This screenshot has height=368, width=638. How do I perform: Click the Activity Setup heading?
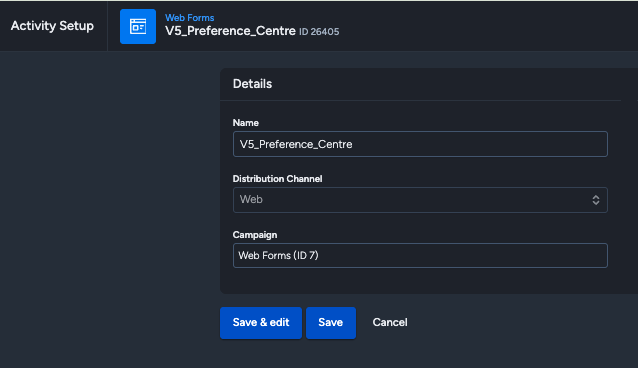click(52, 26)
